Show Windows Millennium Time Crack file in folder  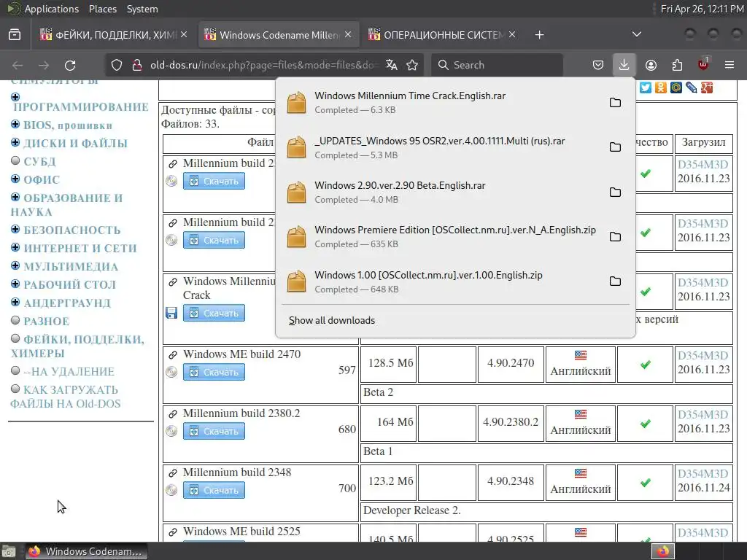click(615, 102)
